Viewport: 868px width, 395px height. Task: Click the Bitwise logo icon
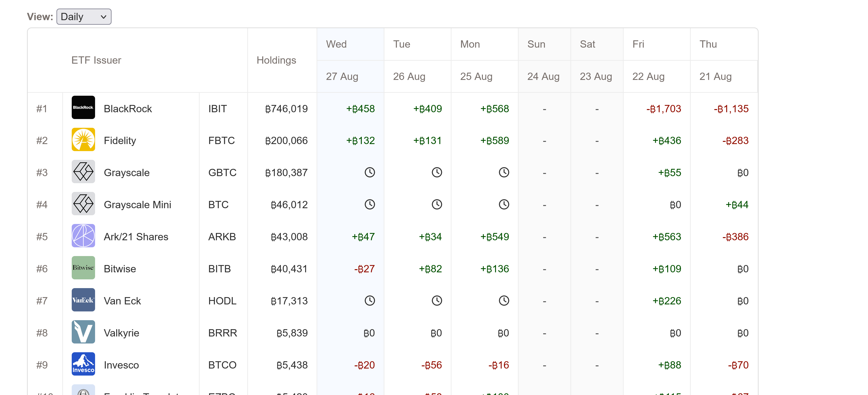[83, 268]
